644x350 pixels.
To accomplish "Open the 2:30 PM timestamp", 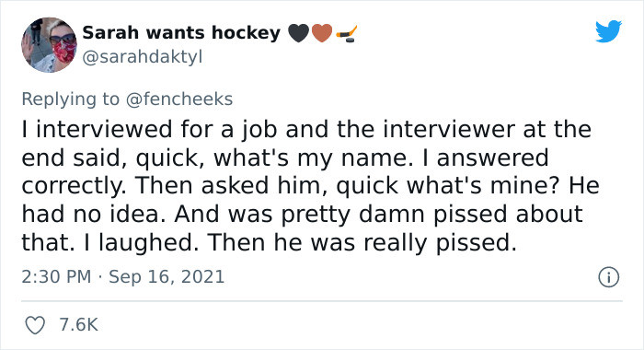I will pyautogui.click(x=56, y=276).
